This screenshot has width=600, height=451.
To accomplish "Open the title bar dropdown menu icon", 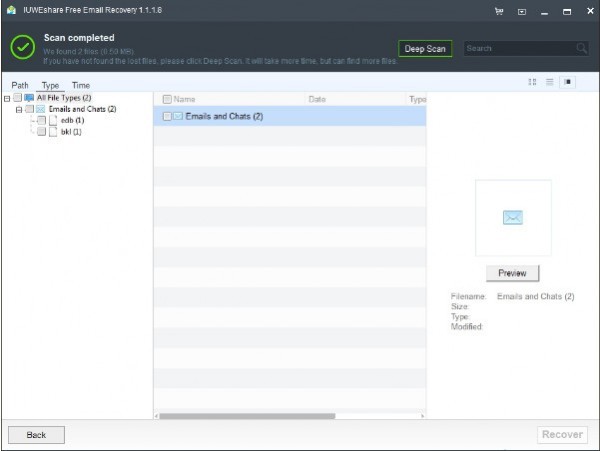I will 522,12.
